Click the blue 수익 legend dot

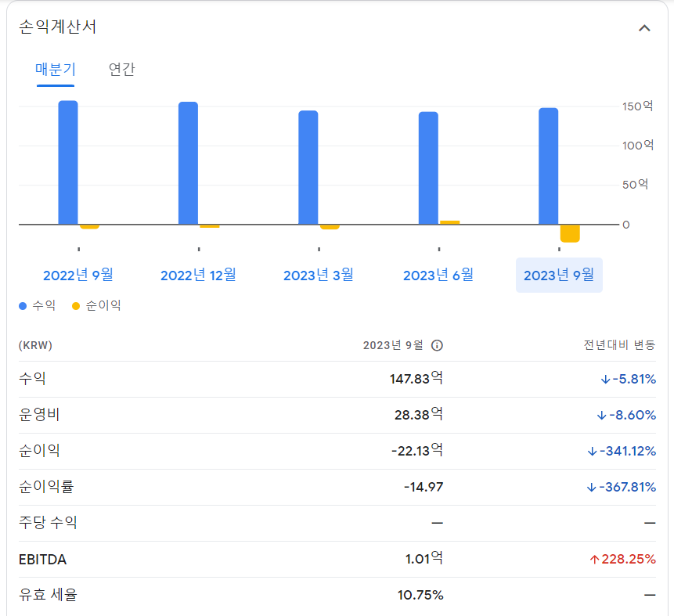coord(23,305)
